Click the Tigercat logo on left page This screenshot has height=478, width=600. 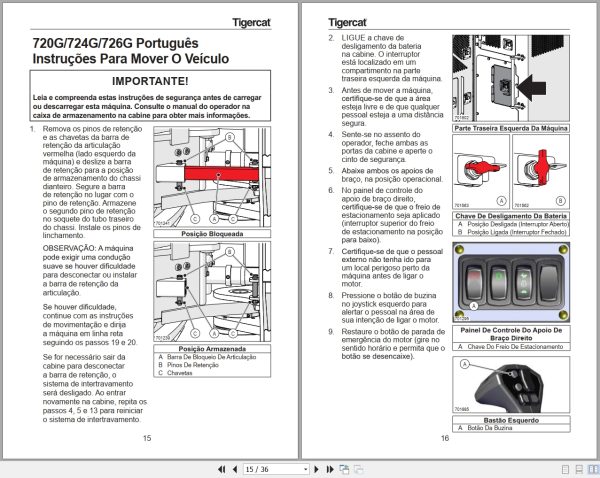[251, 23]
